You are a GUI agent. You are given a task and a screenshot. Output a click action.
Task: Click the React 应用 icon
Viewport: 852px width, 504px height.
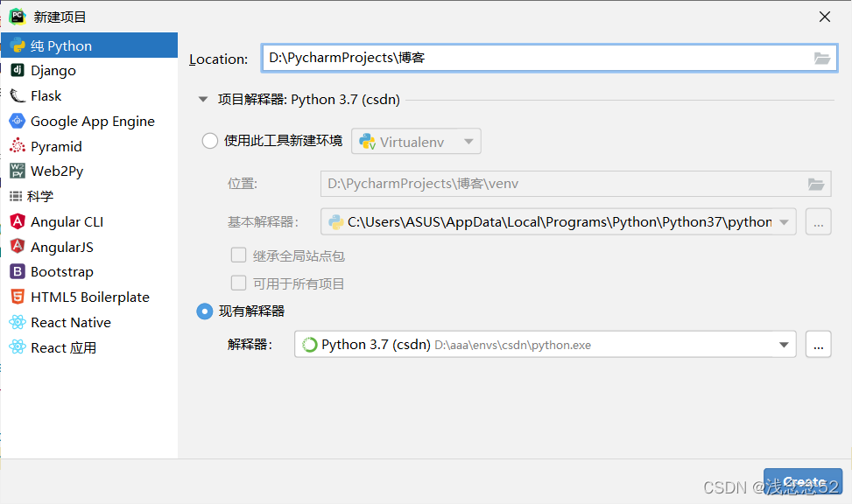click(x=18, y=347)
